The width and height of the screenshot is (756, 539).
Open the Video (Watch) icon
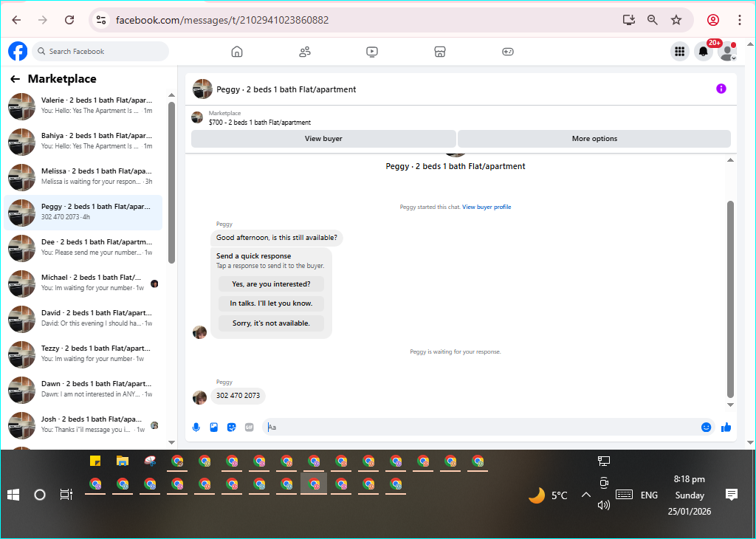pos(372,52)
